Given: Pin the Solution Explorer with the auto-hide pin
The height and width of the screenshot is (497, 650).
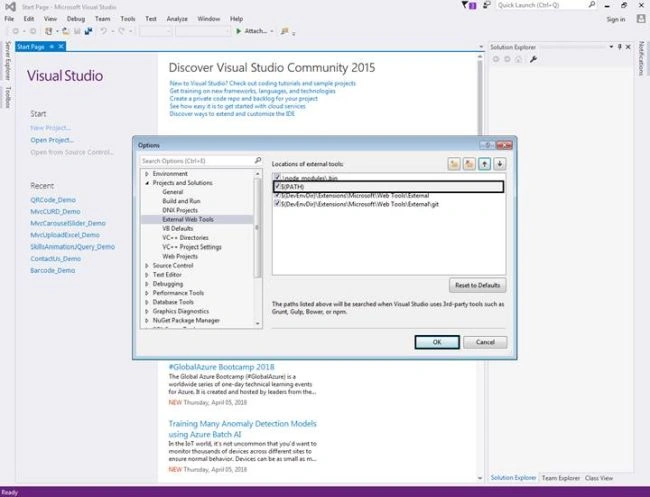Looking at the screenshot, I should click(620, 47).
